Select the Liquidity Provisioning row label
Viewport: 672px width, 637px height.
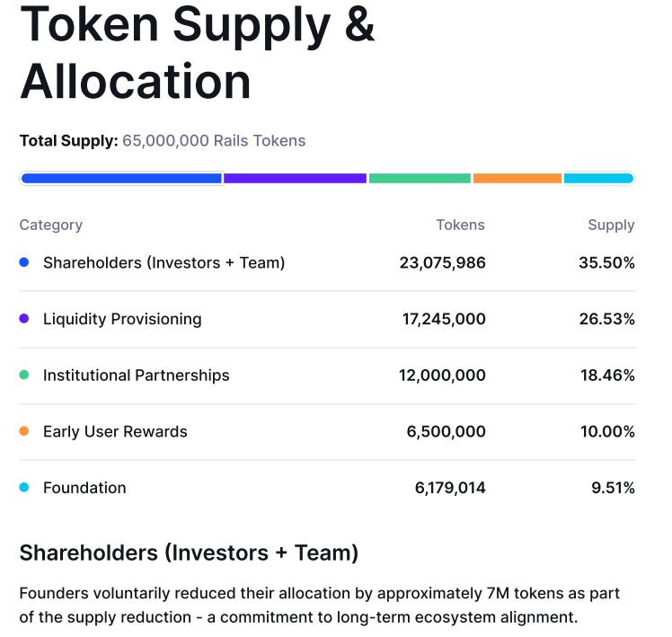[x=122, y=319]
